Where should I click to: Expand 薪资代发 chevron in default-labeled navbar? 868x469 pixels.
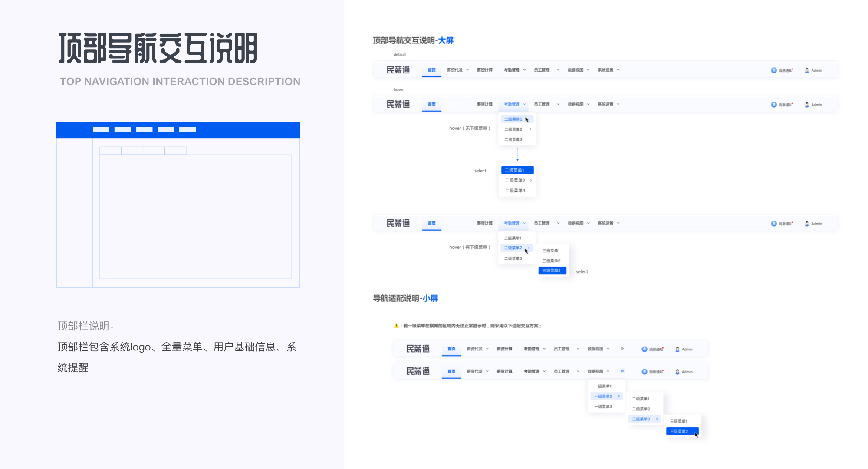[x=467, y=70]
